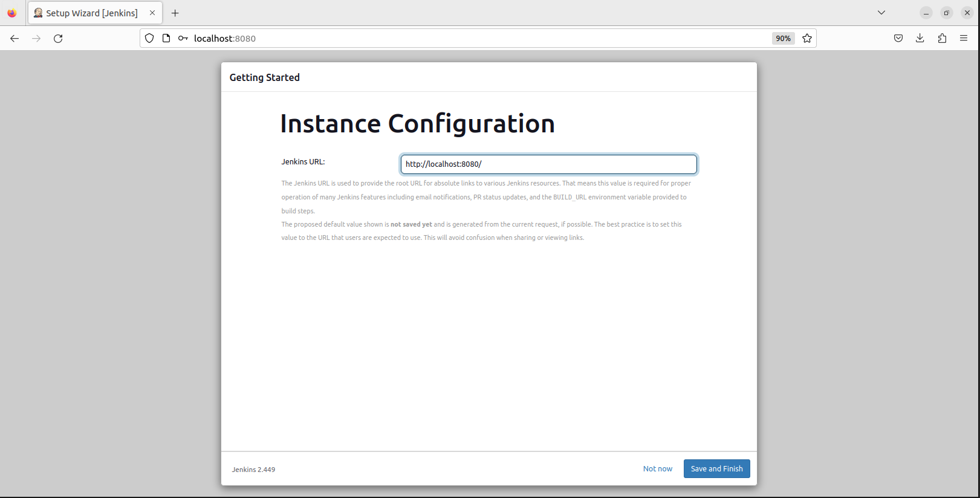Expand the list all tabs chevron
This screenshot has height=498, width=980.
pos(881,13)
